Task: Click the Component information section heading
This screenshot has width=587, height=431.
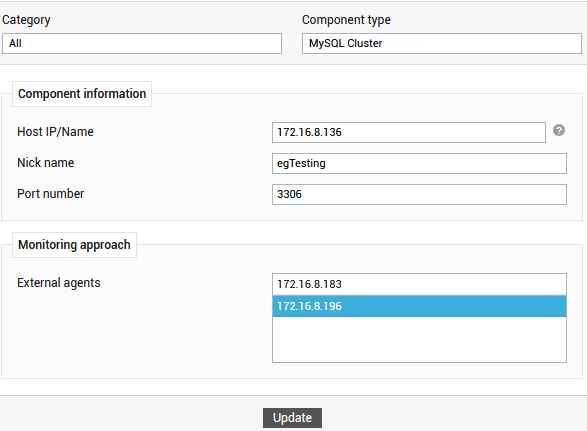Action: tap(82, 94)
